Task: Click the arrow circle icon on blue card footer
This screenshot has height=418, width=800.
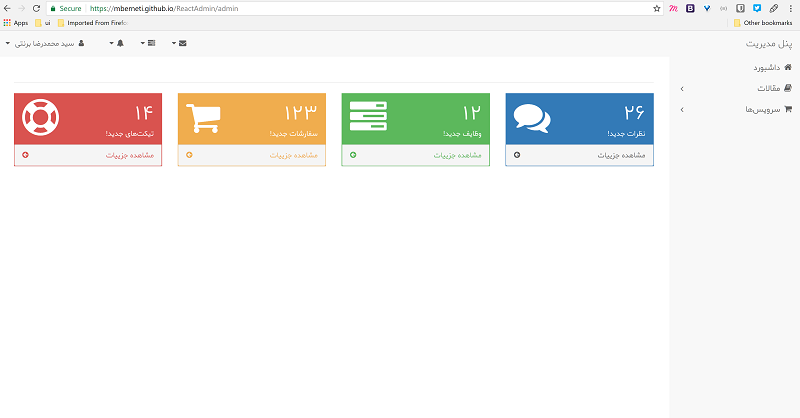Action: 517,155
